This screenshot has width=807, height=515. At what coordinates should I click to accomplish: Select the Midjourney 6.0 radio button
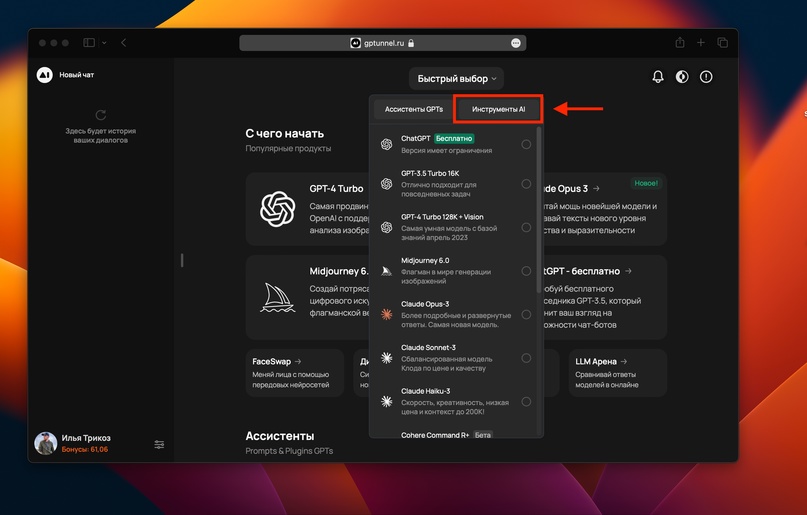click(x=526, y=271)
